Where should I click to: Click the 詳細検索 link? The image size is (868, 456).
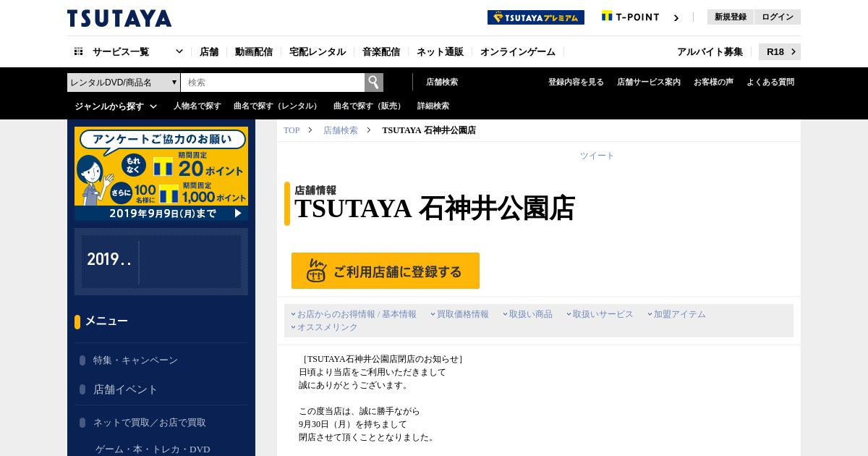tap(433, 106)
